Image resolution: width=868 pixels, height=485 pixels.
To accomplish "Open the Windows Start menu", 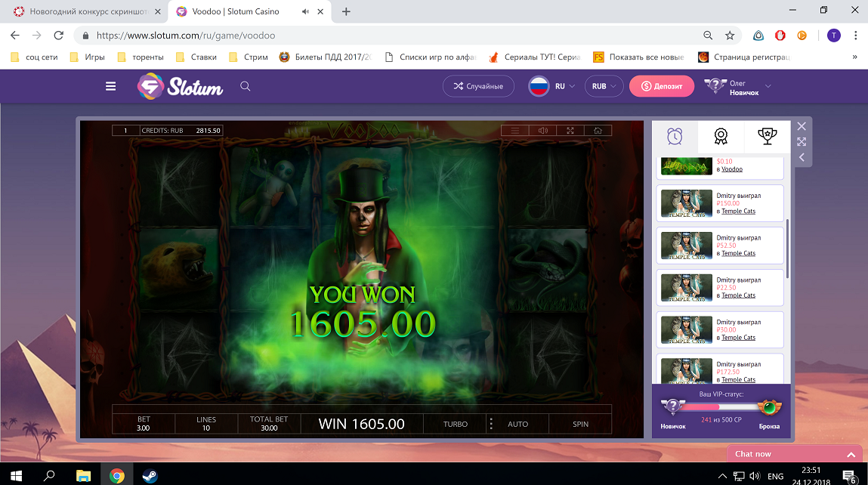I will pos(16,476).
